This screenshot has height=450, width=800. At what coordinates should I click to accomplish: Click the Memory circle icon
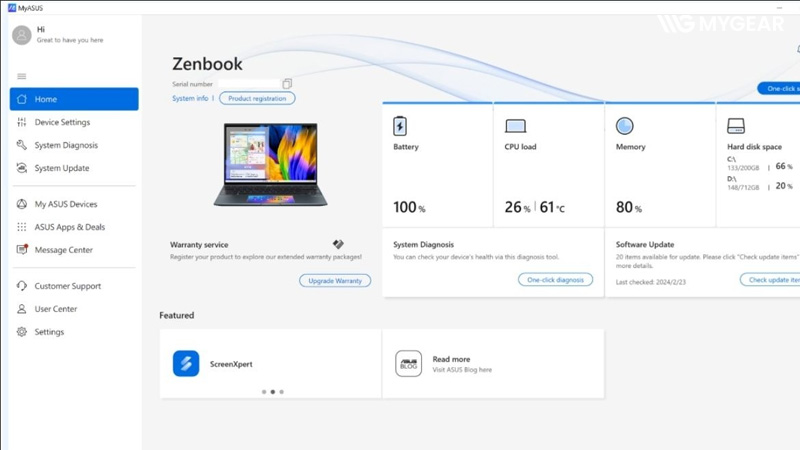624,126
